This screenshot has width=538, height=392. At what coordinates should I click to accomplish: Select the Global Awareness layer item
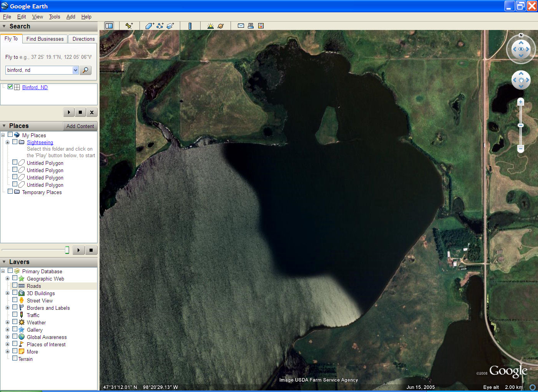pyautogui.click(x=46, y=337)
